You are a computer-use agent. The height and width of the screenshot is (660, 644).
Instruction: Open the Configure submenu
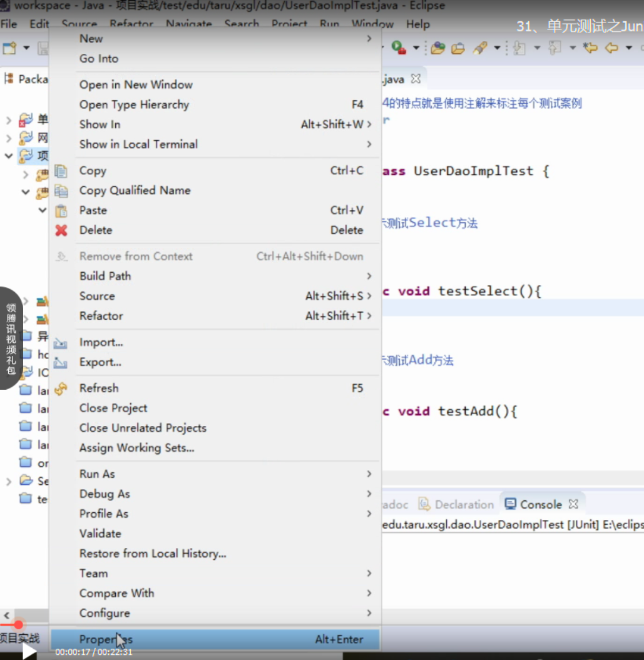(x=215, y=613)
